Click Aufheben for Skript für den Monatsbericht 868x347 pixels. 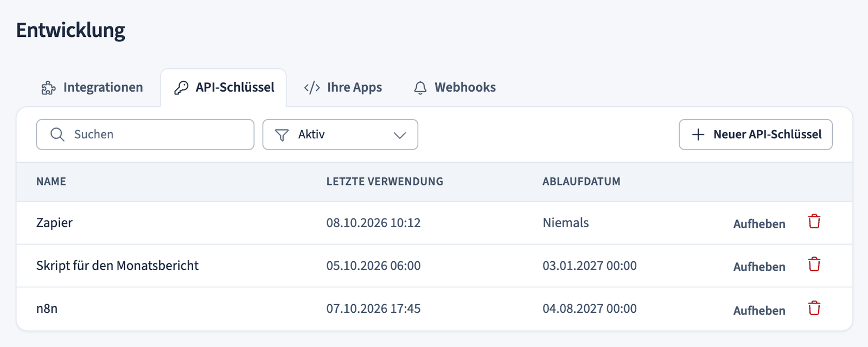coord(759,267)
